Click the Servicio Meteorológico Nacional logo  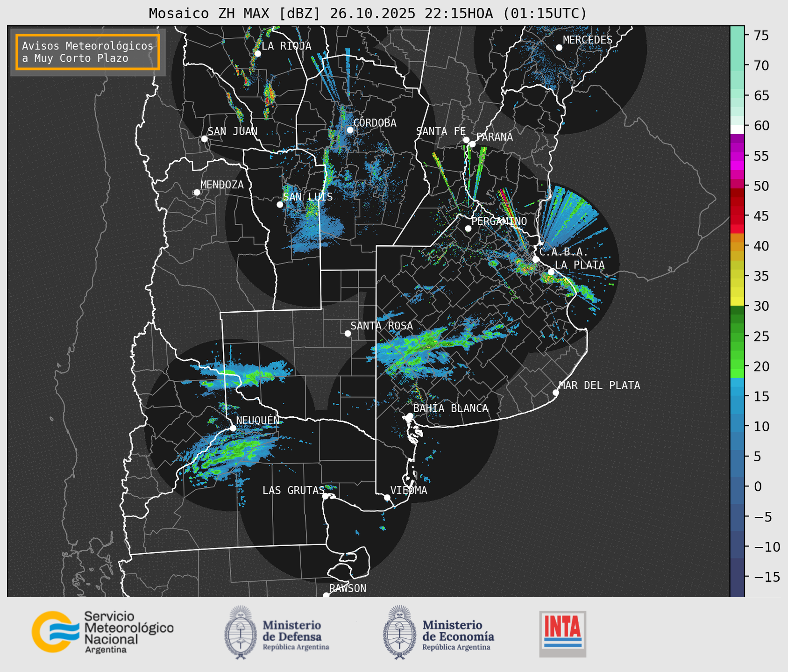pos(103,632)
